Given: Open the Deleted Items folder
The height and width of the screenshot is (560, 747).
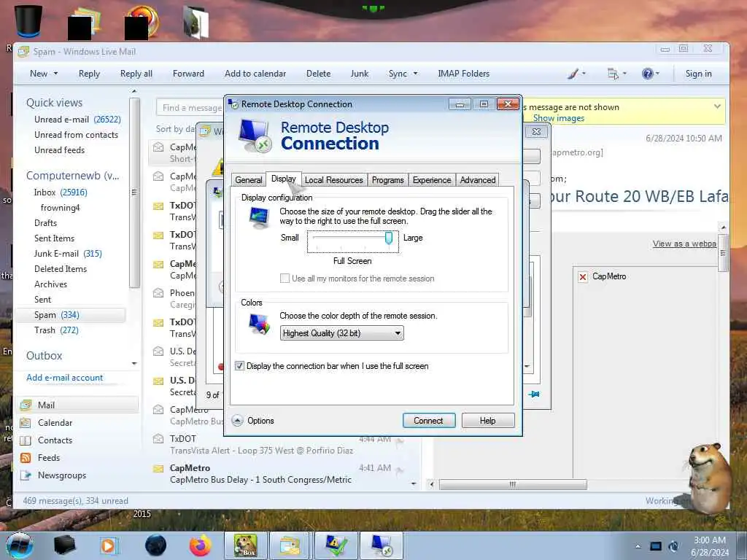Looking at the screenshot, I should click(x=61, y=268).
